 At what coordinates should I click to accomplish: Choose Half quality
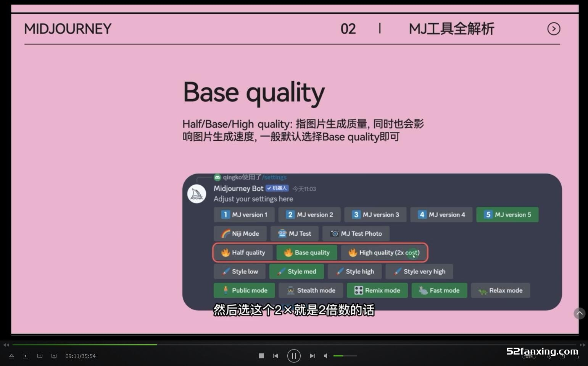243,253
